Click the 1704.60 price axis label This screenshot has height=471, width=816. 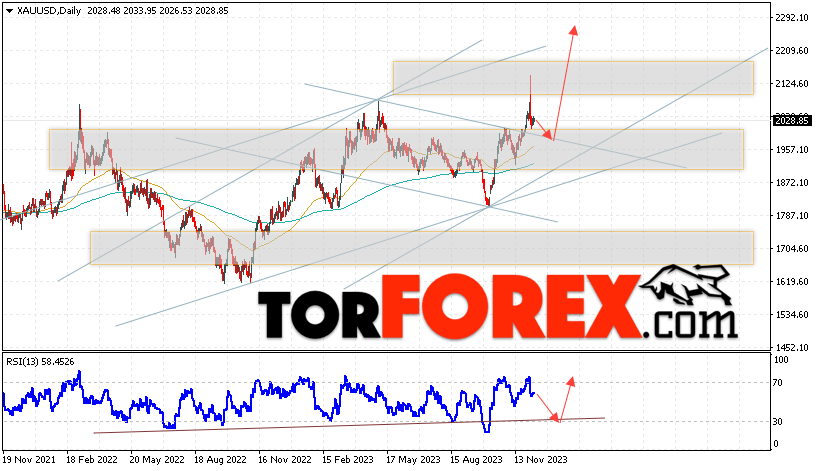point(792,249)
